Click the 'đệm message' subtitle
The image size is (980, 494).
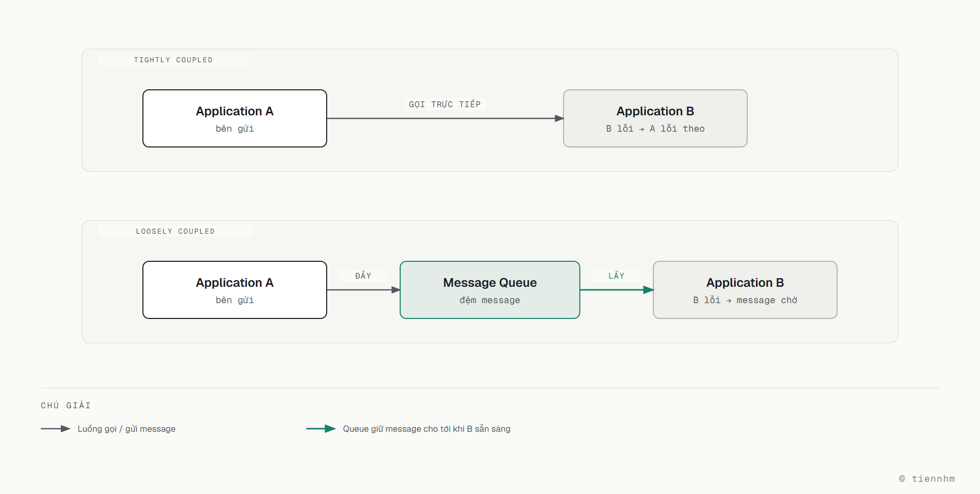[x=490, y=300]
